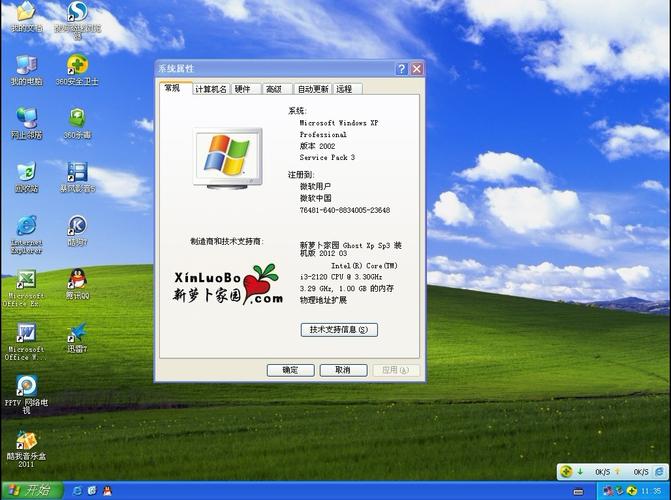Switch to the 计算机名 tab

[x=210, y=89]
